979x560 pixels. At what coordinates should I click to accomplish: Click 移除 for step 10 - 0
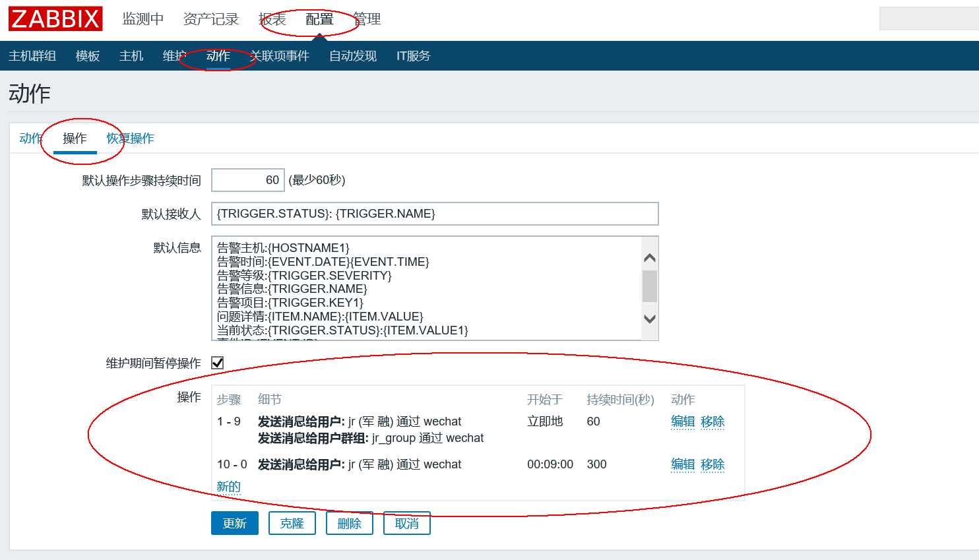point(712,464)
